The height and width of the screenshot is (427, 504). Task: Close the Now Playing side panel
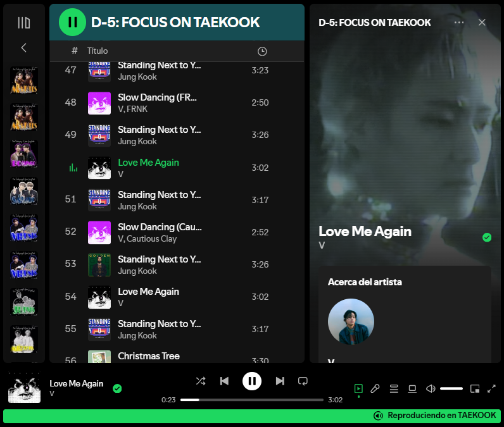coord(482,22)
